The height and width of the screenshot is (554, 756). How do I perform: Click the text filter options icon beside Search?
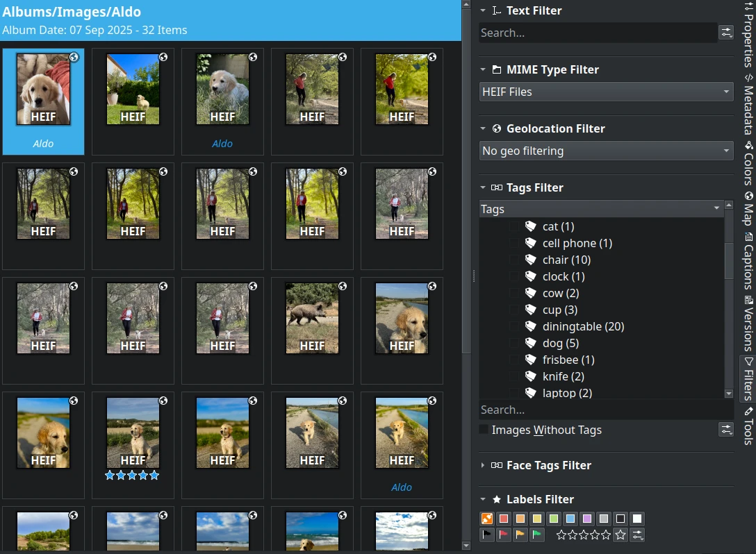[727, 32]
